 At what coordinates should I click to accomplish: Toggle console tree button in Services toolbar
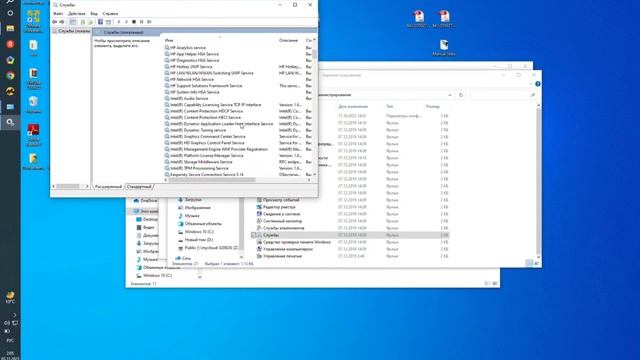click(x=73, y=22)
